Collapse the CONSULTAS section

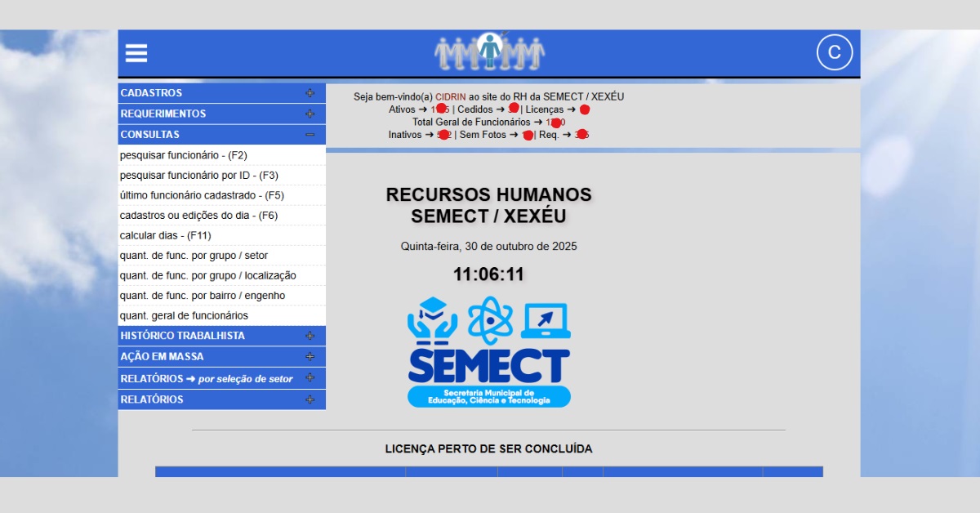[x=310, y=135]
